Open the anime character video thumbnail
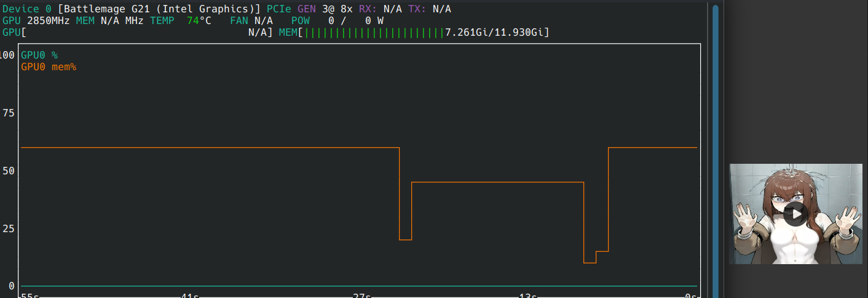The image size is (868, 298). pyautogui.click(x=796, y=214)
